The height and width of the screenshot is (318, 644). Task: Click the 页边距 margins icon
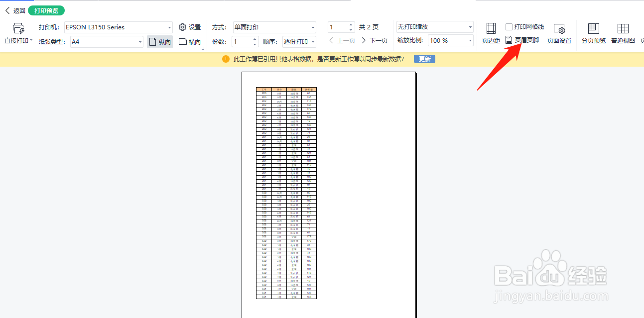pos(491,33)
